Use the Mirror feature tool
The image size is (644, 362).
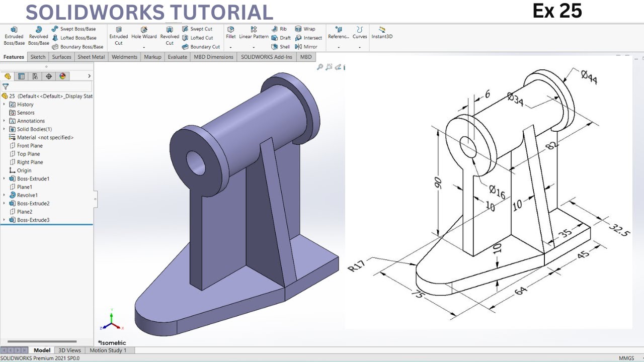pyautogui.click(x=306, y=47)
